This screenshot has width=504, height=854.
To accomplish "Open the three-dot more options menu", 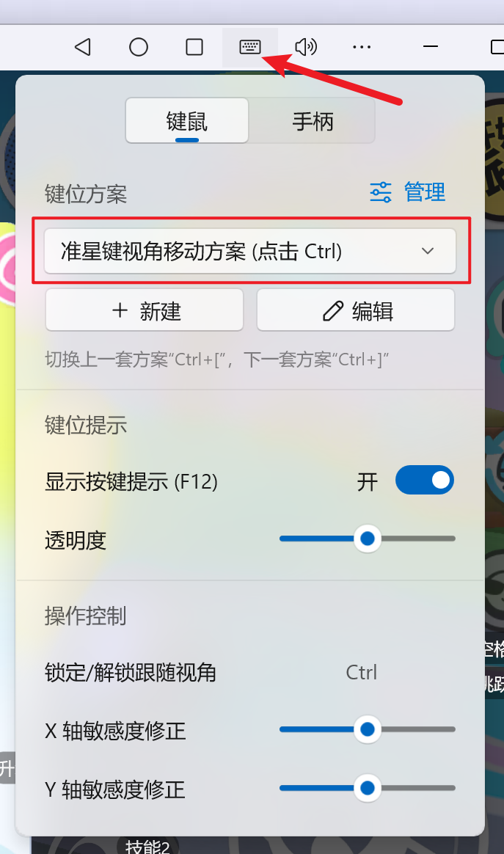I will pyautogui.click(x=362, y=48).
